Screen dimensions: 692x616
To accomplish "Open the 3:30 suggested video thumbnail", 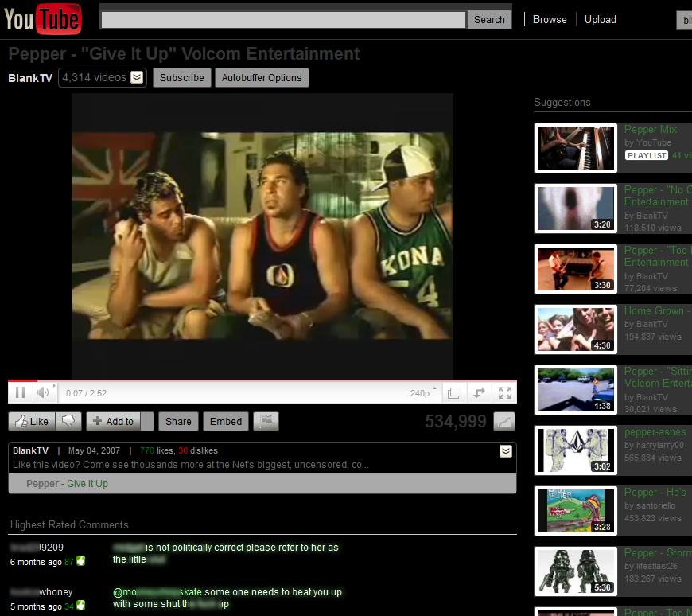I will 576,269.
